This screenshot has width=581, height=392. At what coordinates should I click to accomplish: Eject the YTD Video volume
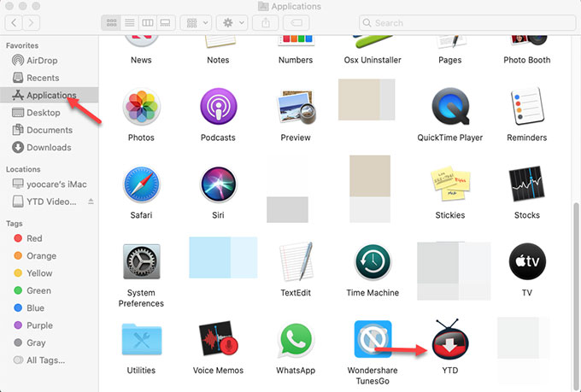coord(91,202)
